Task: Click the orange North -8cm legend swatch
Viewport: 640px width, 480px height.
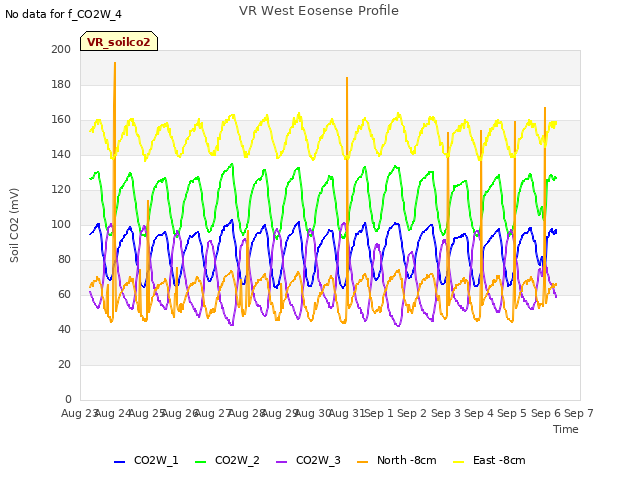Action: pyautogui.click(x=362, y=462)
